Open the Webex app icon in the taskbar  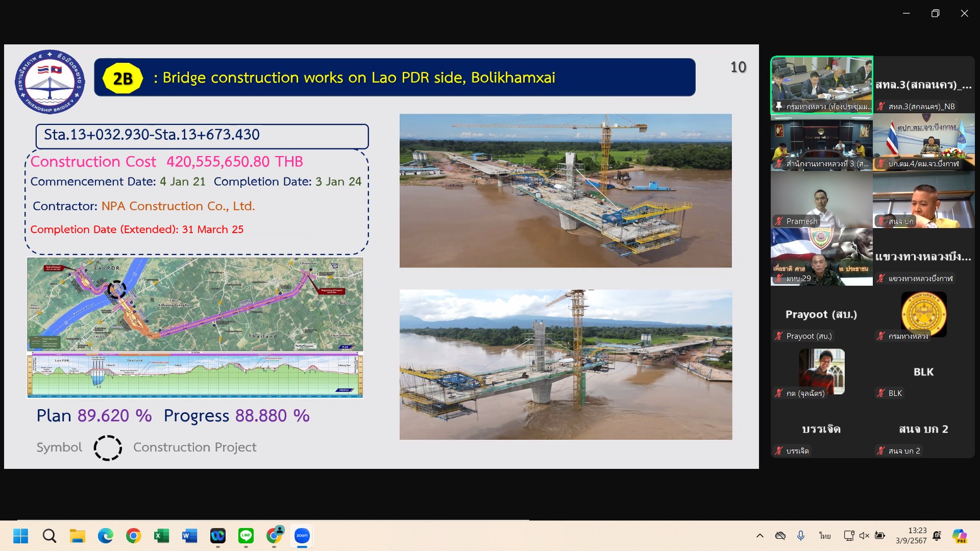pyautogui.click(x=218, y=536)
